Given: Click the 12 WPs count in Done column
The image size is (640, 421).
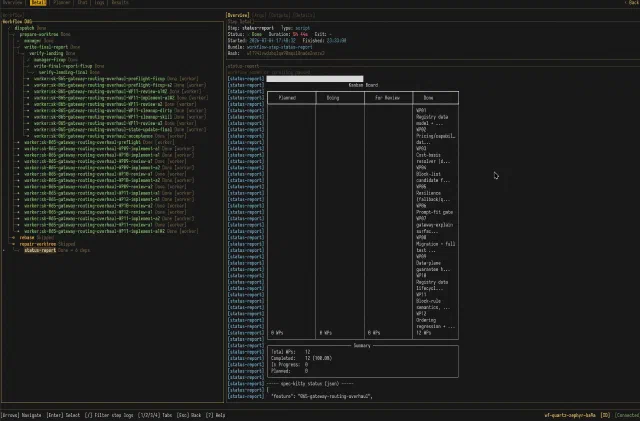Looking at the screenshot, I should 423,333.
